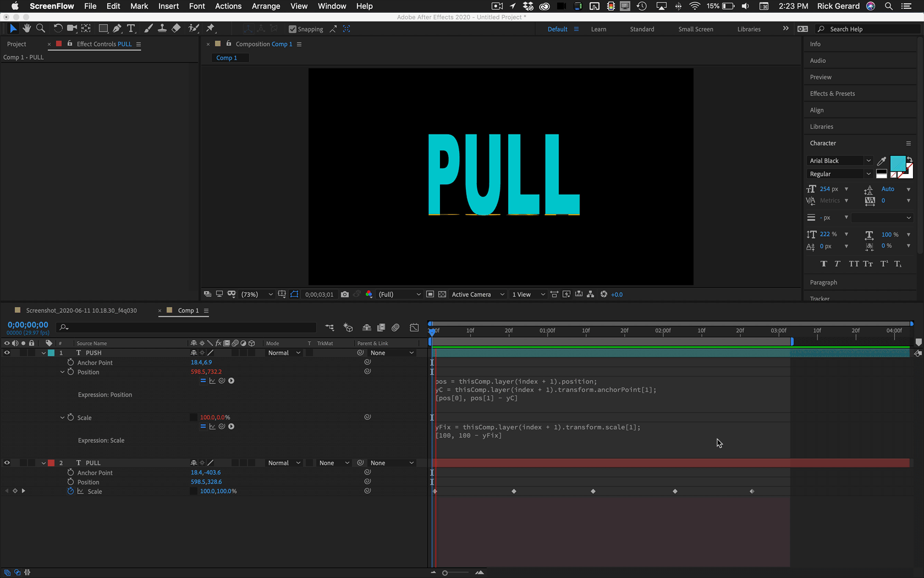Select the Puppet Pin tool
Screen dimensions: 924x578
point(211,29)
